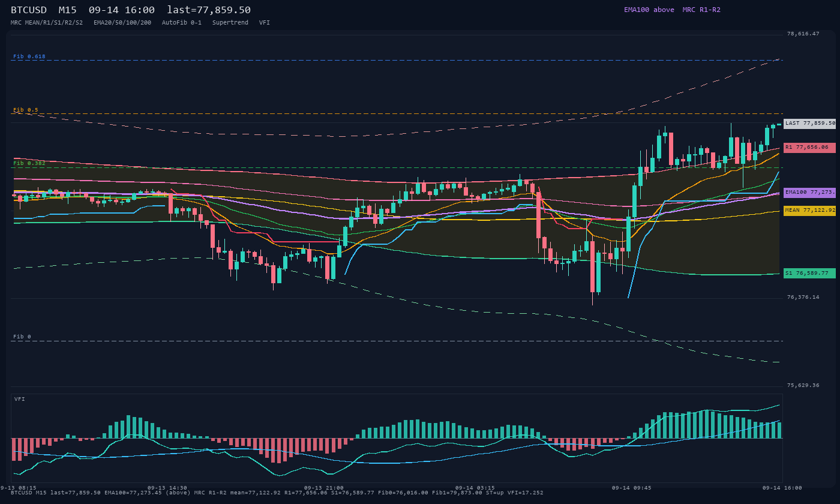
Task: Click the purple EMA100 above status
Action: (649, 10)
